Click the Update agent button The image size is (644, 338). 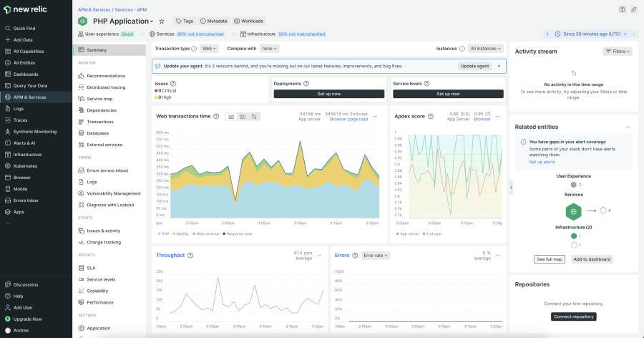click(x=474, y=66)
